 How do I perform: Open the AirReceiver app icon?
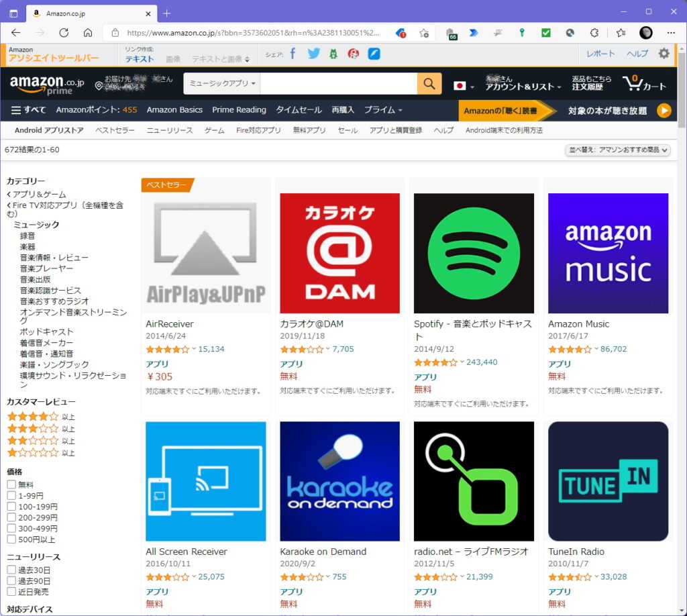tap(206, 253)
